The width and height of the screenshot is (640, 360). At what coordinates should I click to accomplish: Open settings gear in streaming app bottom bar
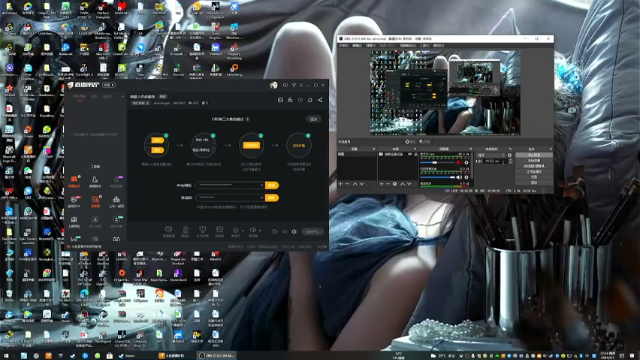coord(294,231)
